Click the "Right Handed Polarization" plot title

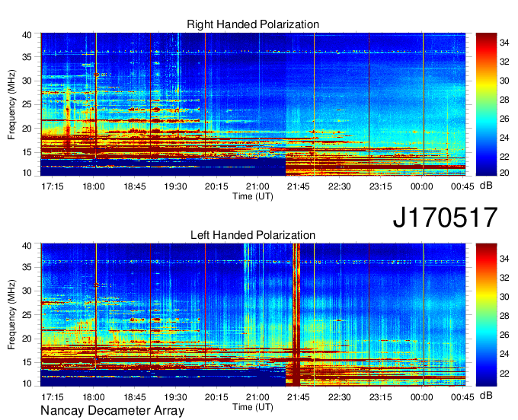point(253,24)
